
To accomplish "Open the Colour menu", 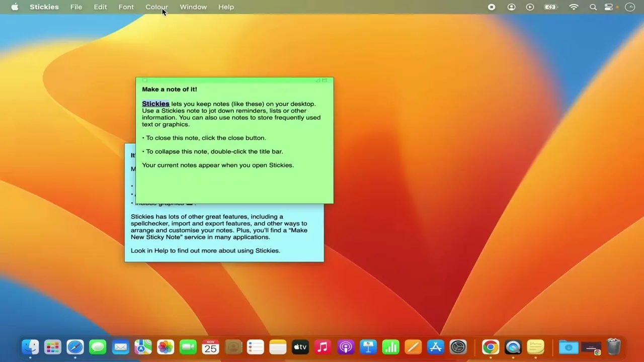I will [156, 7].
